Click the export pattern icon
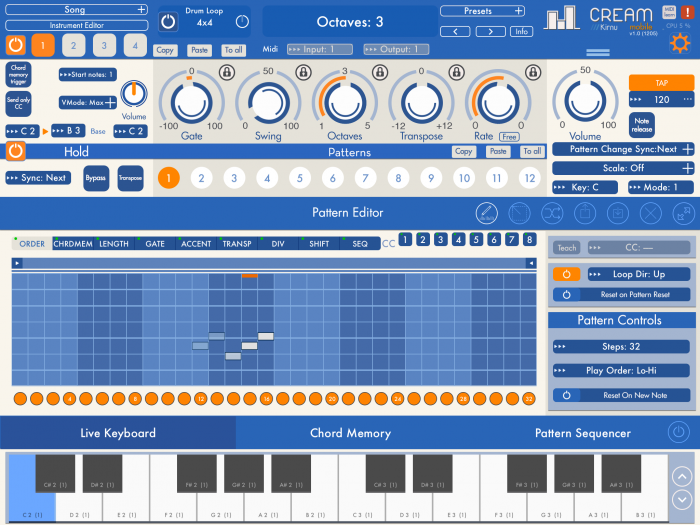Image resolution: width=700 pixels, height=525 pixels. 585,213
